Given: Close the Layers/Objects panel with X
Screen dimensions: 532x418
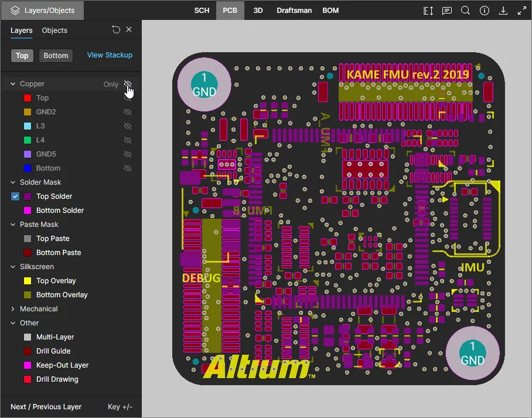Looking at the screenshot, I should (129, 30).
